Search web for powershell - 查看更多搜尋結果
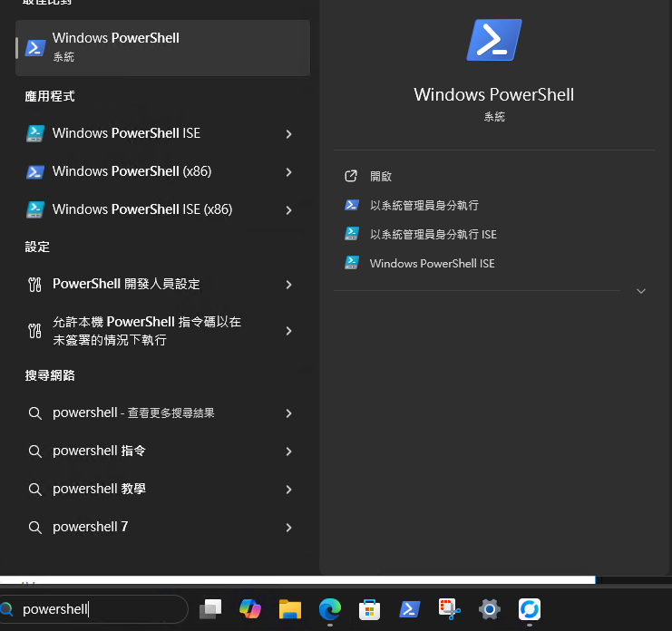 162,413
